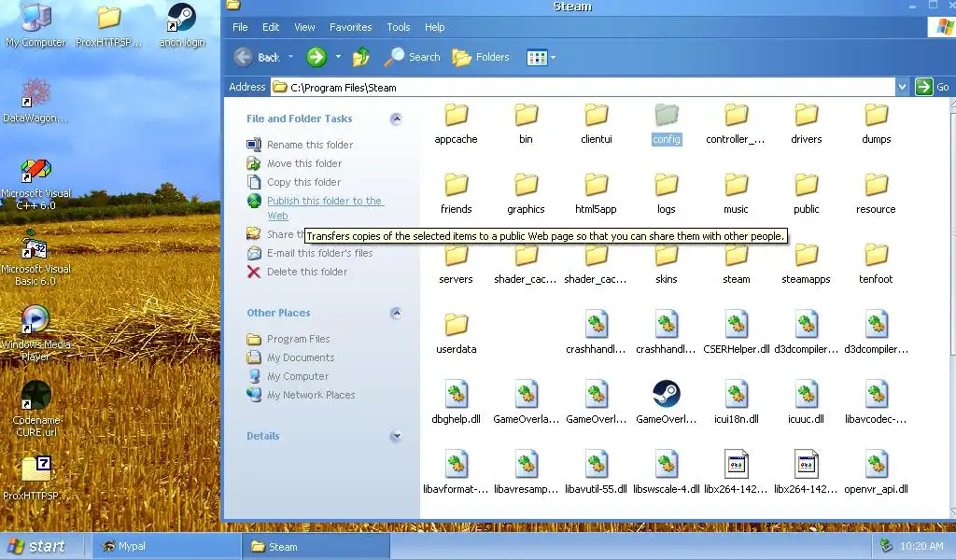Screen dimensions: 956x560
Task: Expand the Details section
Action: coord(396,436)
